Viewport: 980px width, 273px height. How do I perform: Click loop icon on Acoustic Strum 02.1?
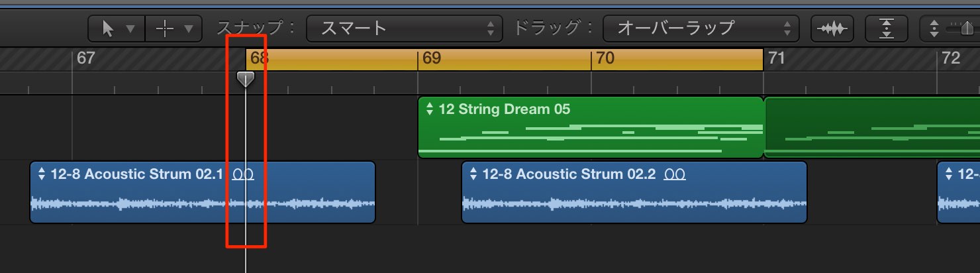point(243,175)
